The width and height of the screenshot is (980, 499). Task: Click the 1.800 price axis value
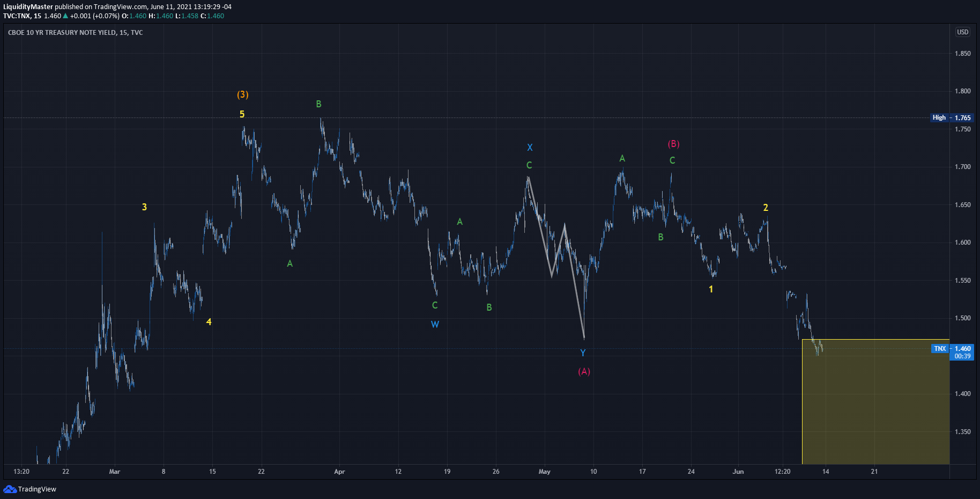click(963, 91)
